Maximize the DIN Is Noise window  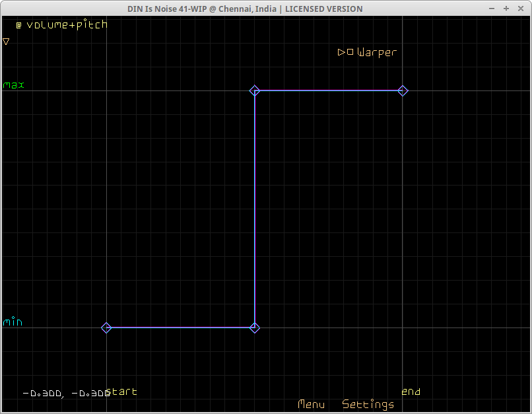(506, 9)
